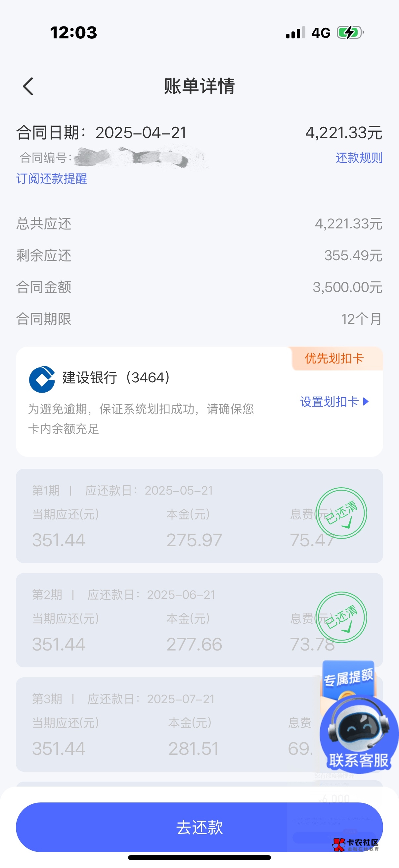Tap the cellular signal strength icon
399x868 pixels.
pyautogui.click(x=296, y=33)
